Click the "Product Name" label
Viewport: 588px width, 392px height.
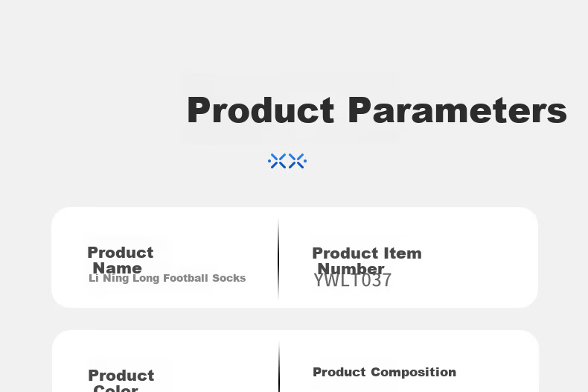[121, 260]
